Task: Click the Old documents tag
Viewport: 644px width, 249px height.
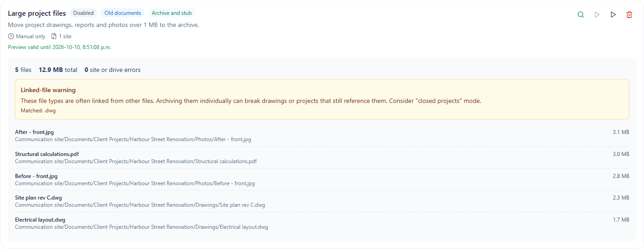Action: [x=123, y=13]
